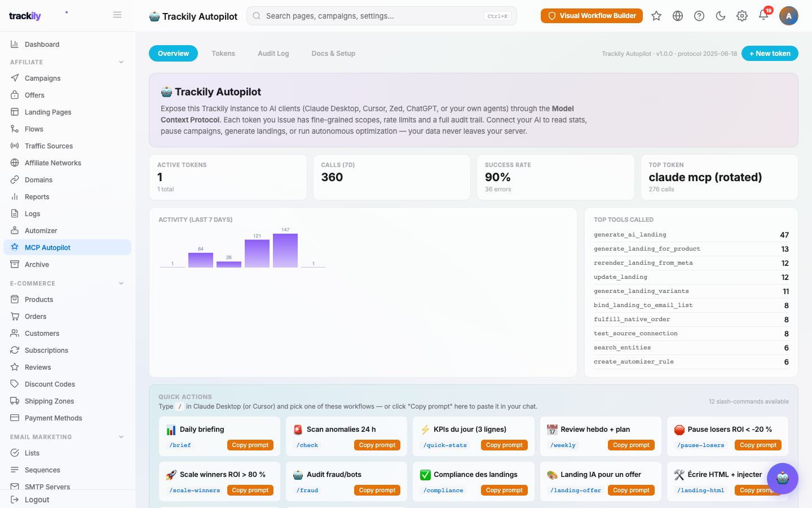The width and height of the screenshot is (812, 508).
Task: Switch to the Overview tab
Action: (x=173, y=54)
